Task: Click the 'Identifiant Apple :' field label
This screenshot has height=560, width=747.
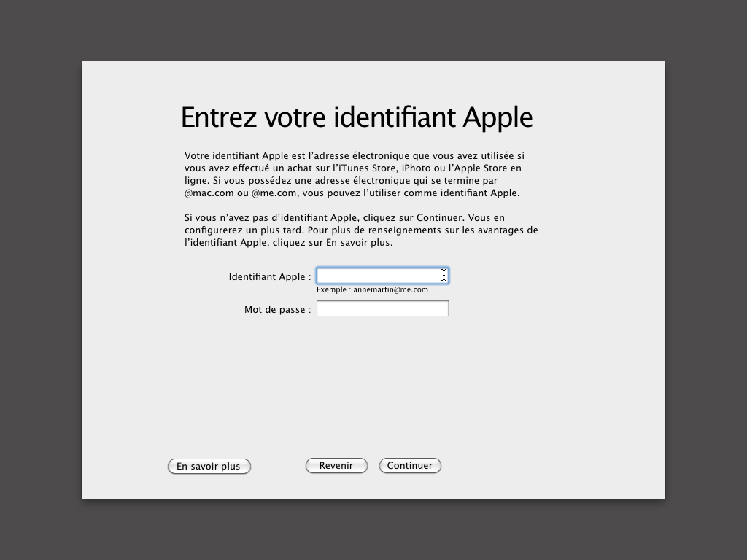Action: pos(269,277)
